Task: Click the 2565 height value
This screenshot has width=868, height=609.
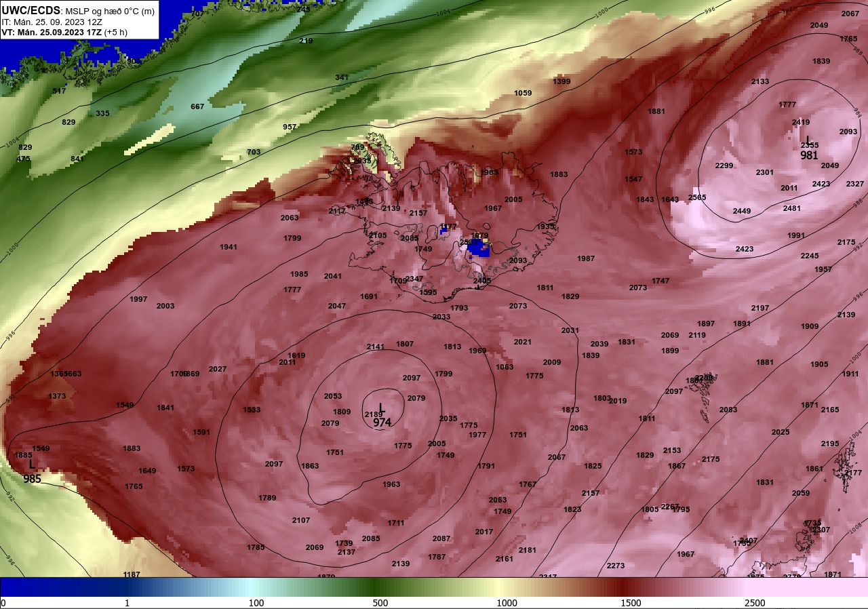Action: coord(697,197)
